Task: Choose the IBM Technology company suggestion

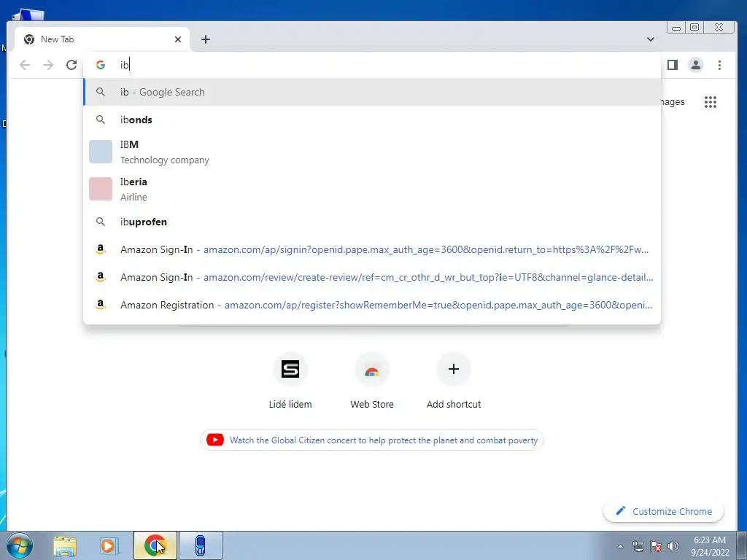Action: pyautogui.click(x=372, y=152)
